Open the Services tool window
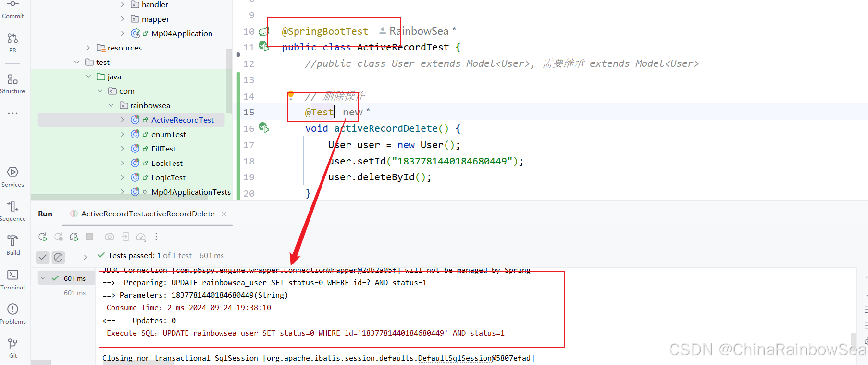The height and width of the screenshot is (365, 868). click(x=12, y=176)
